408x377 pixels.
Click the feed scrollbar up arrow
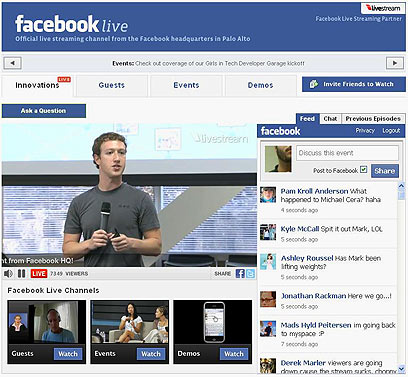(401, 186)
